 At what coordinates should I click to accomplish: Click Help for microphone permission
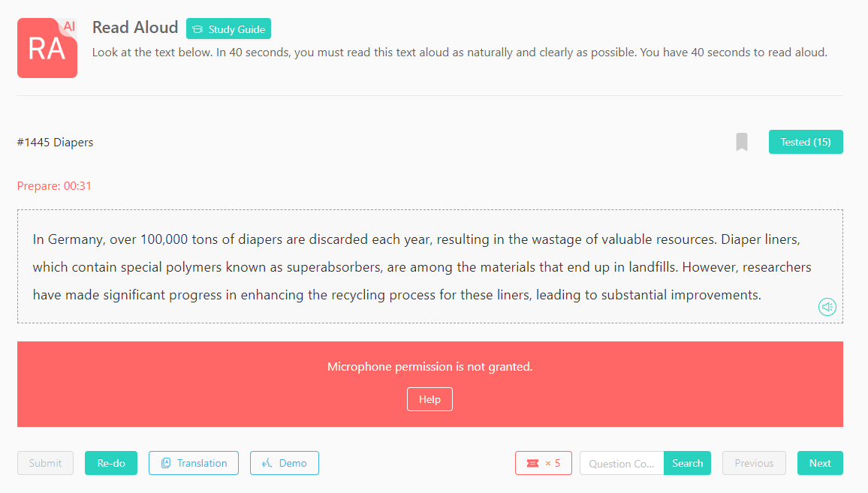pos(429,399)
